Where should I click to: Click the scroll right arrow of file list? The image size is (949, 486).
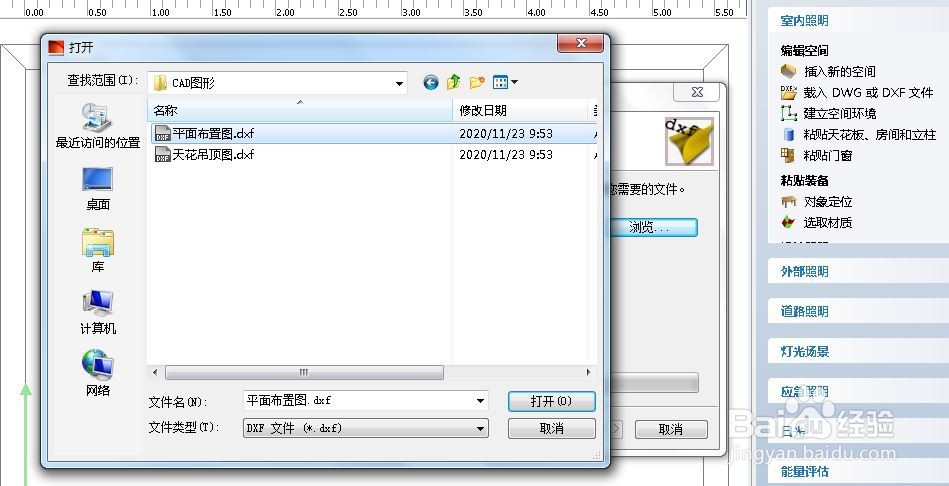pos(588,372)
